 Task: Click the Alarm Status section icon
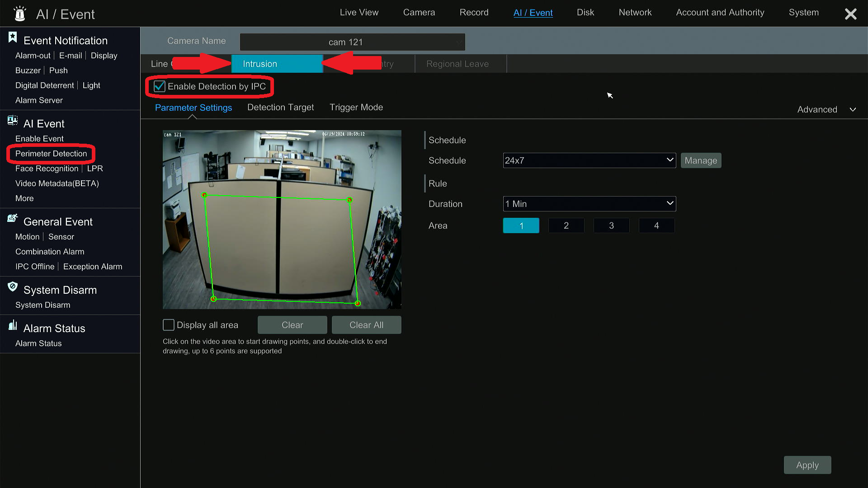12,325
